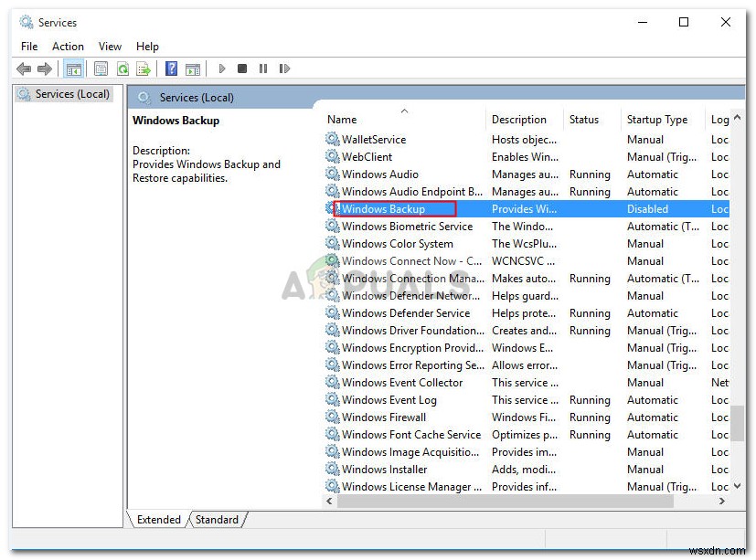Screen dimensions: 756x560
Task: Click the Services title bar app icon
Action: (26, 22)
